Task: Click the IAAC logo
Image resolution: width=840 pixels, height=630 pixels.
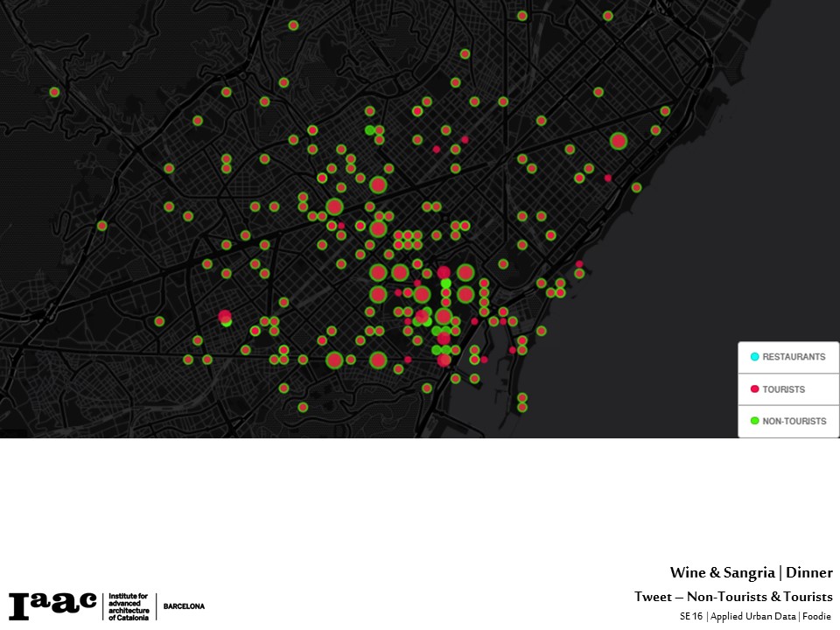Action: [52, 605]
